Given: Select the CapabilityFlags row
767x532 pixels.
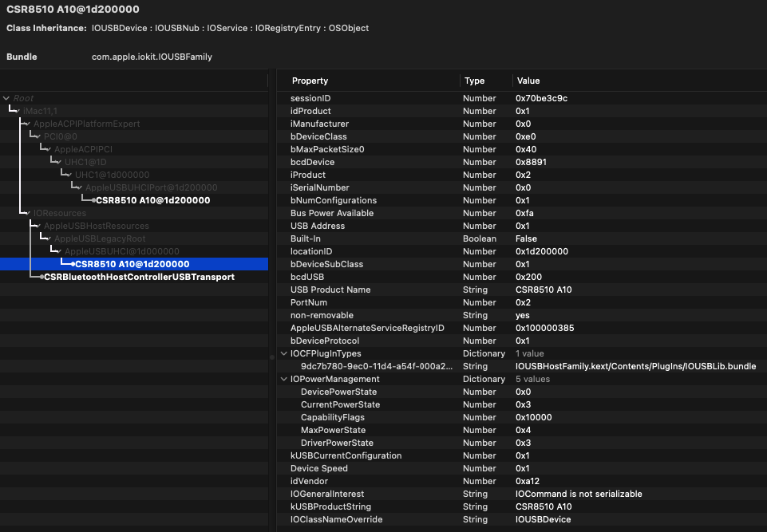Looking at the screenshot, I should [x=521, y=417].
